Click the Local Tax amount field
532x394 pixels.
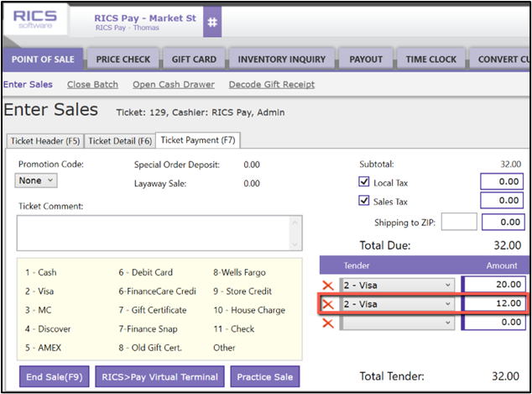point(502,181)
